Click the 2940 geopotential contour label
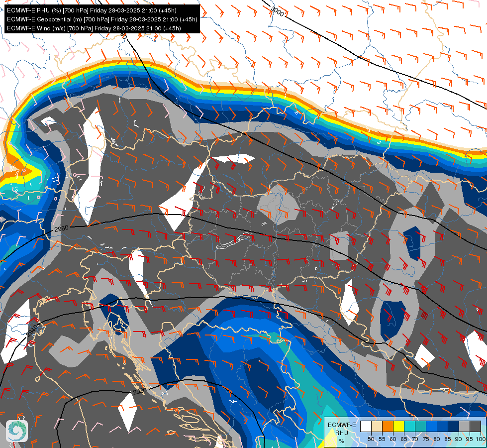This screenshot has width=487, height=448. click(32, 331)
